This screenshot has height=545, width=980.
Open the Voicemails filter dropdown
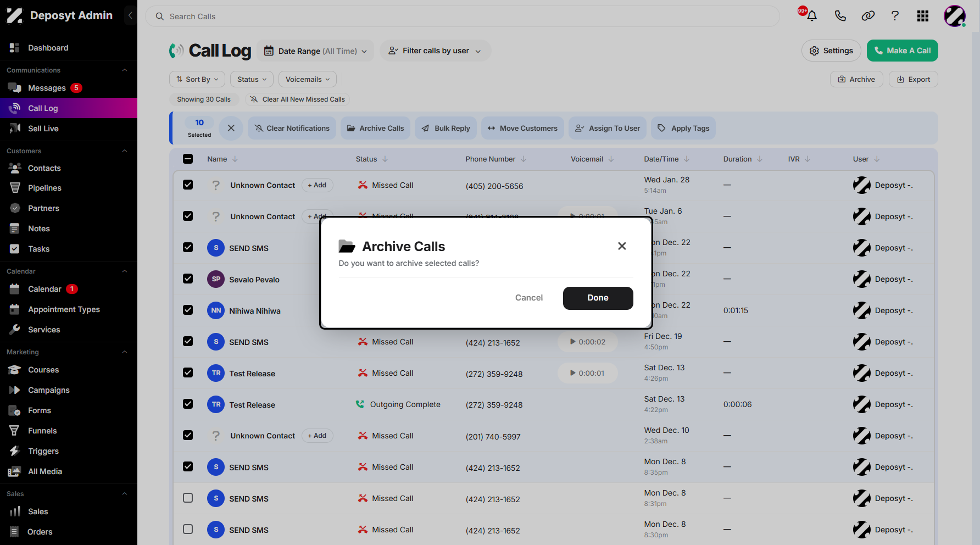[x=308, y=79]
